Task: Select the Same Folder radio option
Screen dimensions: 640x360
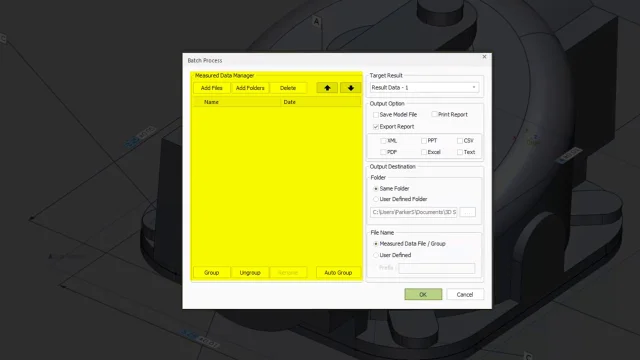Action: point(376,189)
